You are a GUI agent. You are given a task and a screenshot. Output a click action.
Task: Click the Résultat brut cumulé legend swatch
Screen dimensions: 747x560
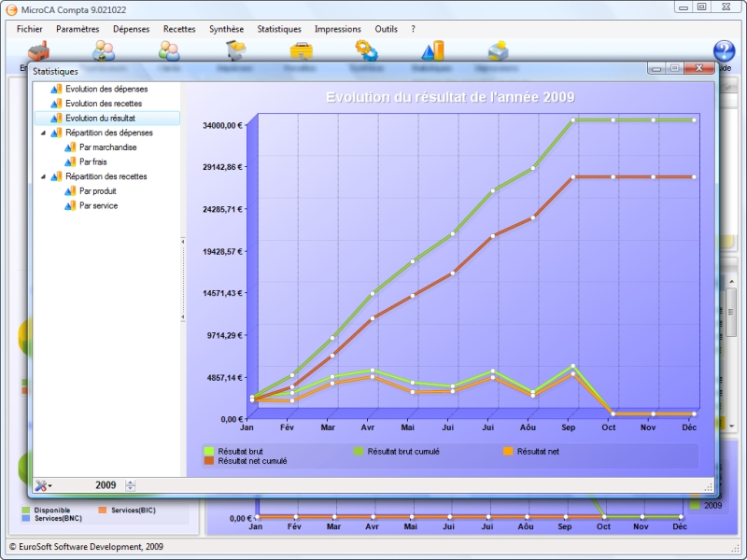coord(359,451)
